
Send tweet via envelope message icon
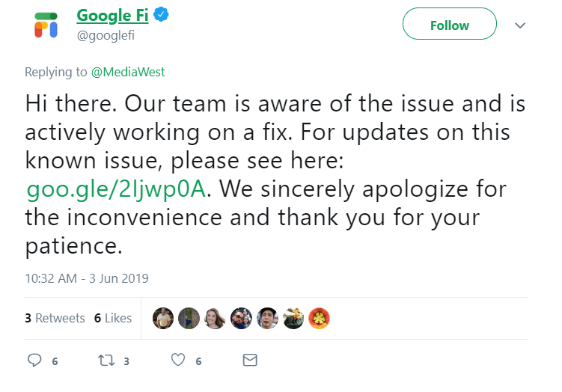click(250, 360)
